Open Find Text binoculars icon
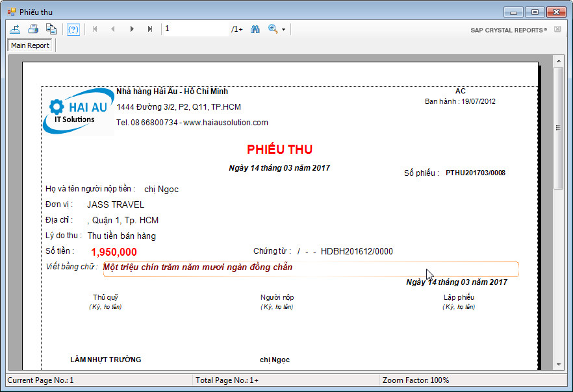573x392 pixels. tap(255, 29)
